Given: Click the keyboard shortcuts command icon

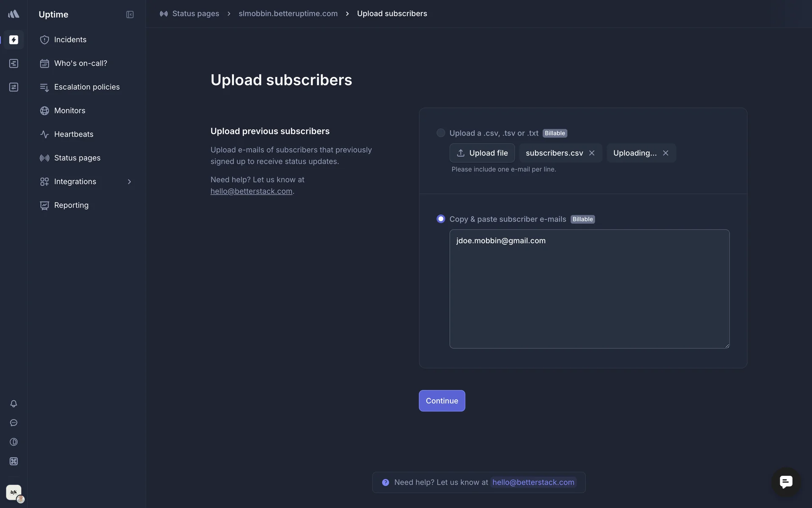Looking at the screenshot, I should tap(14, 461).
